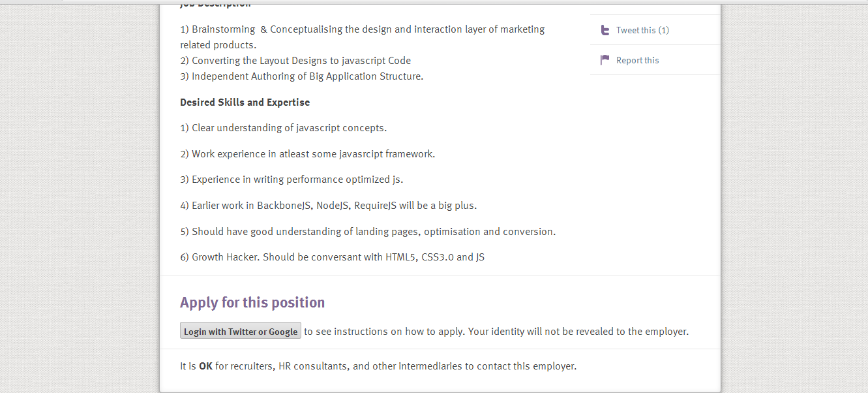The width and height of the screenshot is (868, 393).
Task: Click the "Independent Authoring of Big Application" line
Action: (x=302, y=76)
